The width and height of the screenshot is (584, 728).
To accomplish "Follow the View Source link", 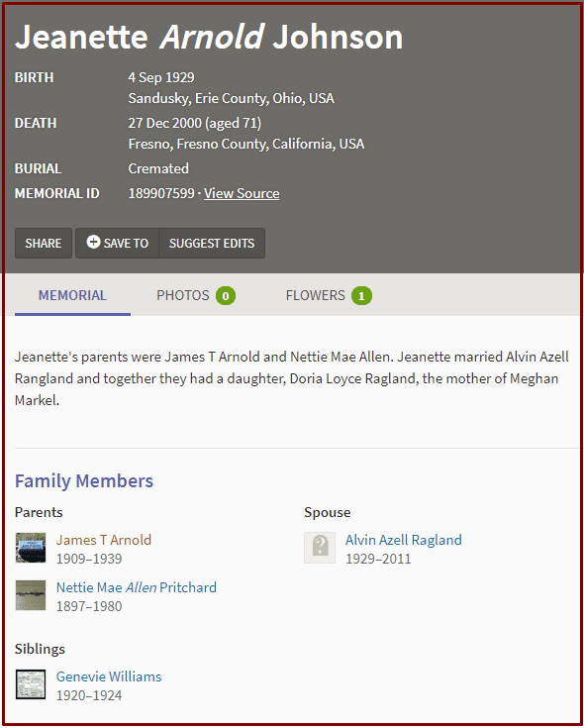I will point(242,193).
